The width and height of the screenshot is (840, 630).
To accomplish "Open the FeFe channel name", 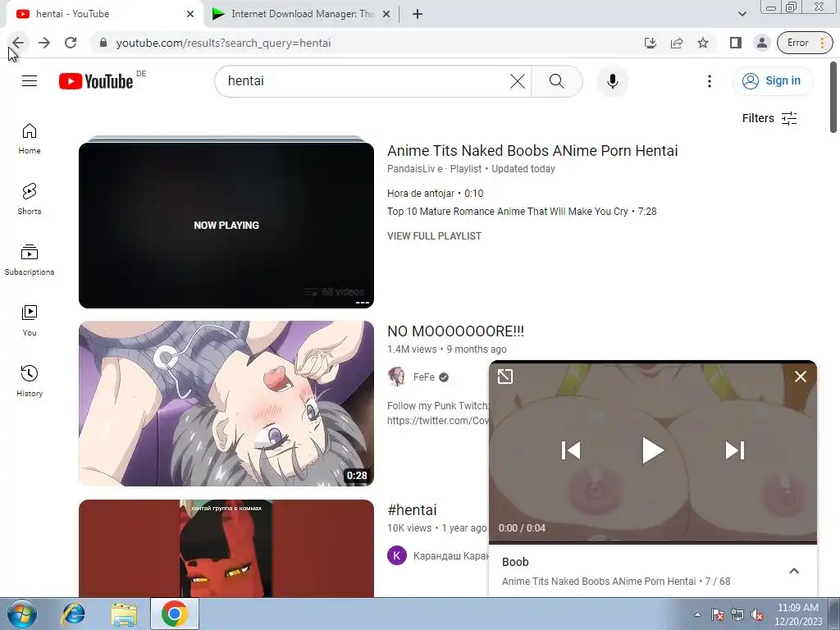I will [x=424, y=377].
